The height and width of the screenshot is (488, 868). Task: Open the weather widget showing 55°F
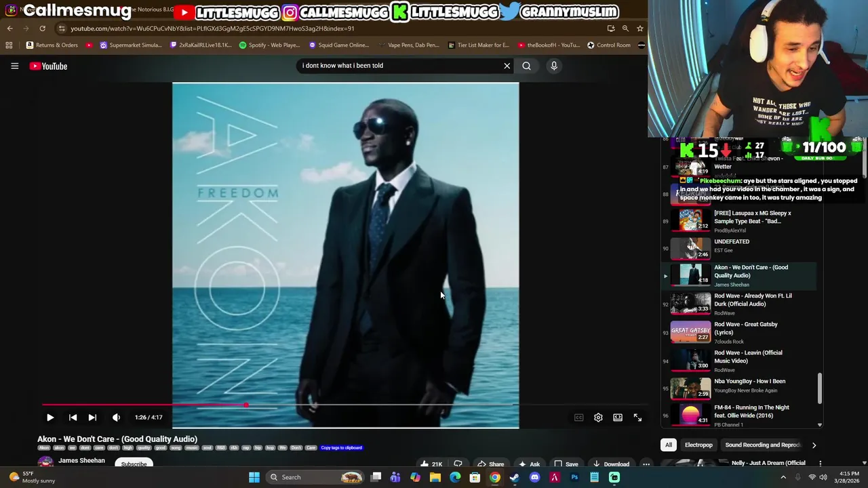[32, 477]
